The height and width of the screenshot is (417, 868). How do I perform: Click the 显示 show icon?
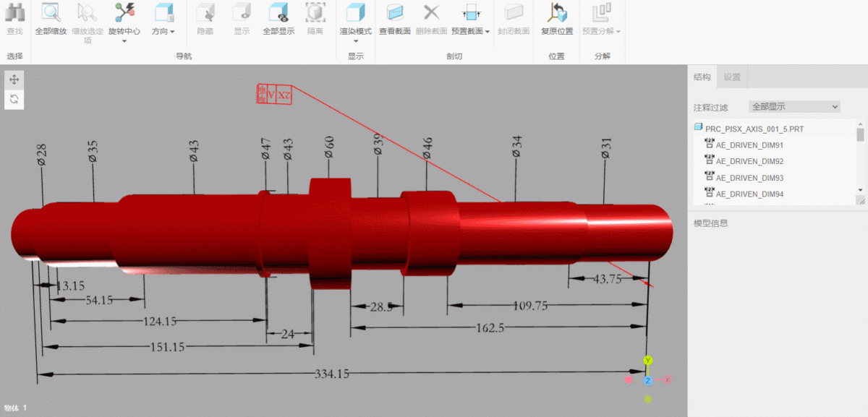[x=242, y=12]
